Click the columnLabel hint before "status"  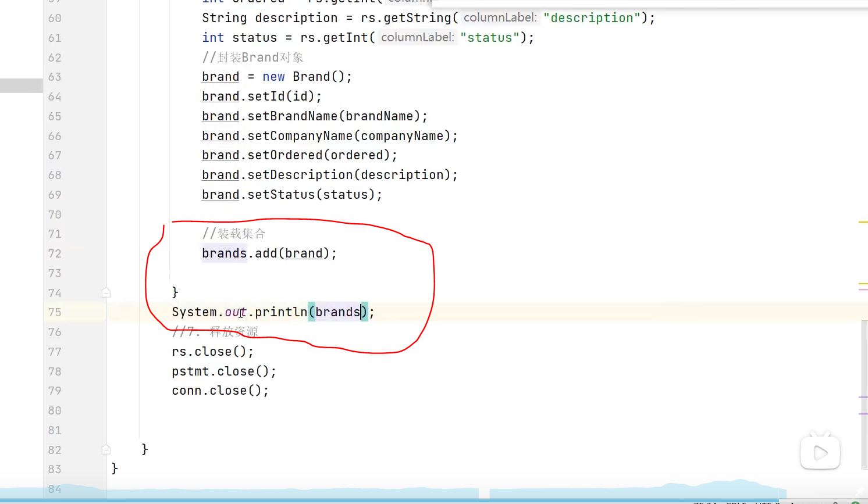pyautogui.click(x=417, y=37)
